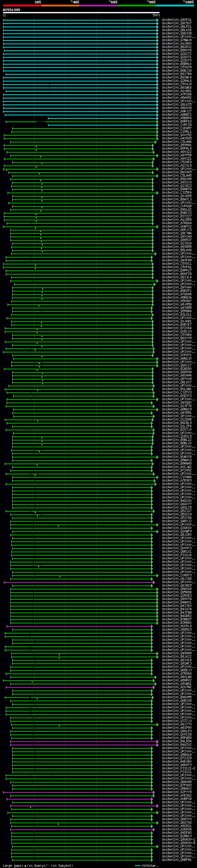Click the green alignment bar for UniRef100_Q5RFM1
Viewport: 197px width, 868px height.
(x=82, y=860)
